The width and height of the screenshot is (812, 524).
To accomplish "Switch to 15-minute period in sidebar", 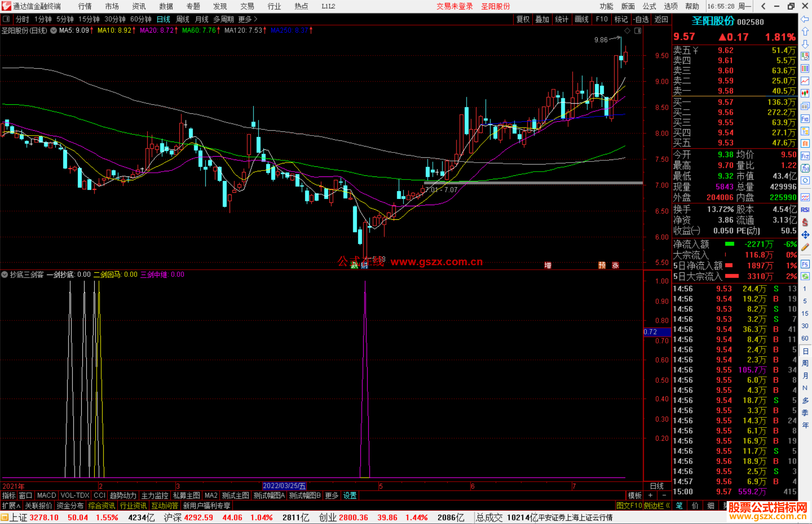I will [804, 313].
